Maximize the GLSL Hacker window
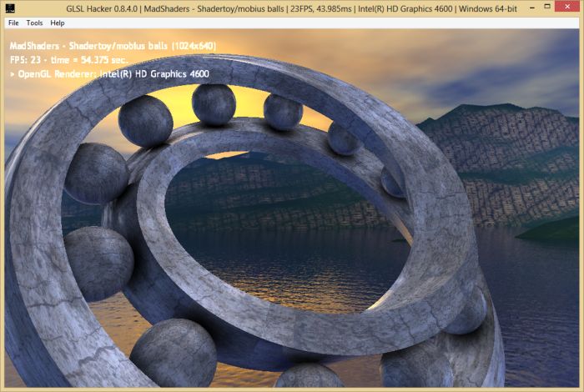 546,7
